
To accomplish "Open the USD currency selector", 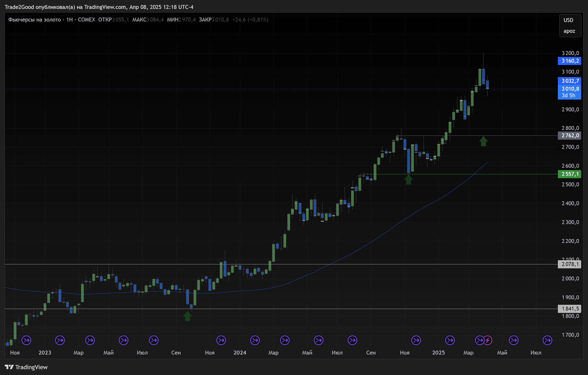I will click(568, 20).
